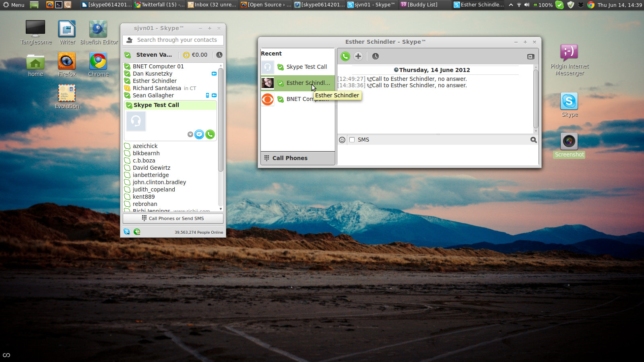Open the Tanglesome desktop icon
This screenshot has width=644, height=362.
click(36, 33)
